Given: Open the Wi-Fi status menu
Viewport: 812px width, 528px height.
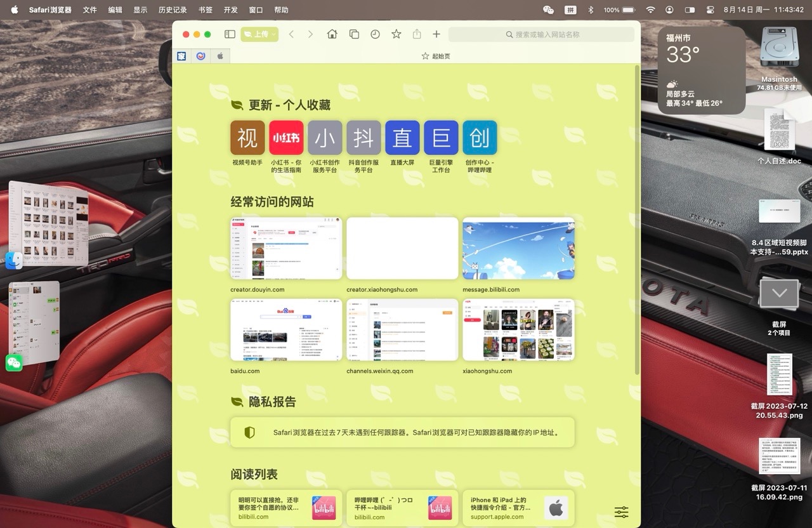Looking at the screenshot, I should pos(650,10).
